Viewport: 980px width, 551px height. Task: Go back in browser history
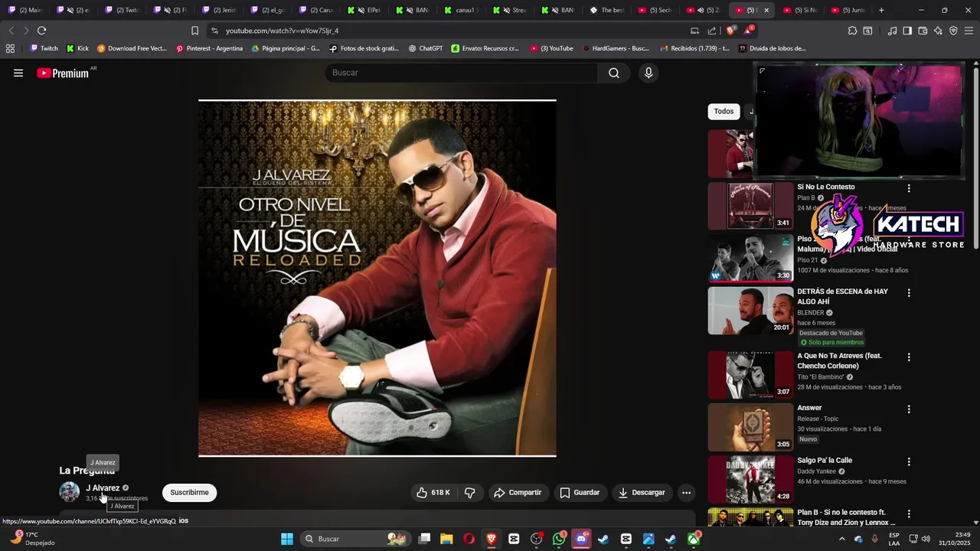11,31
